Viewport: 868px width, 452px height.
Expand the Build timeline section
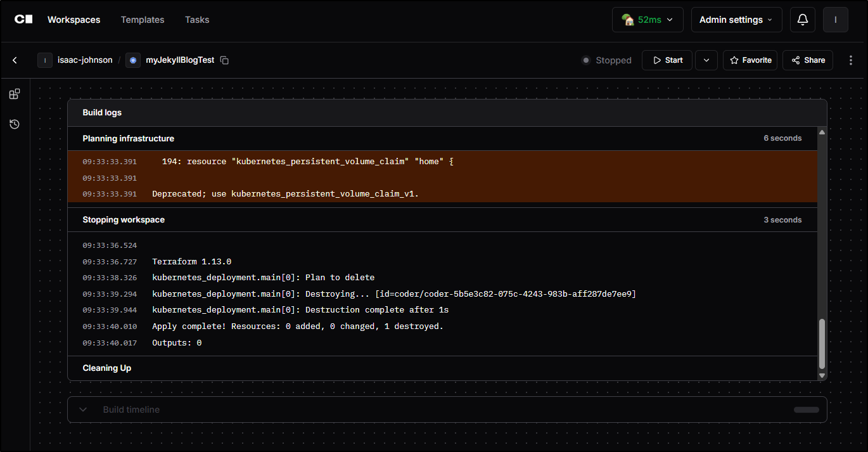click(x=83, y=410)
